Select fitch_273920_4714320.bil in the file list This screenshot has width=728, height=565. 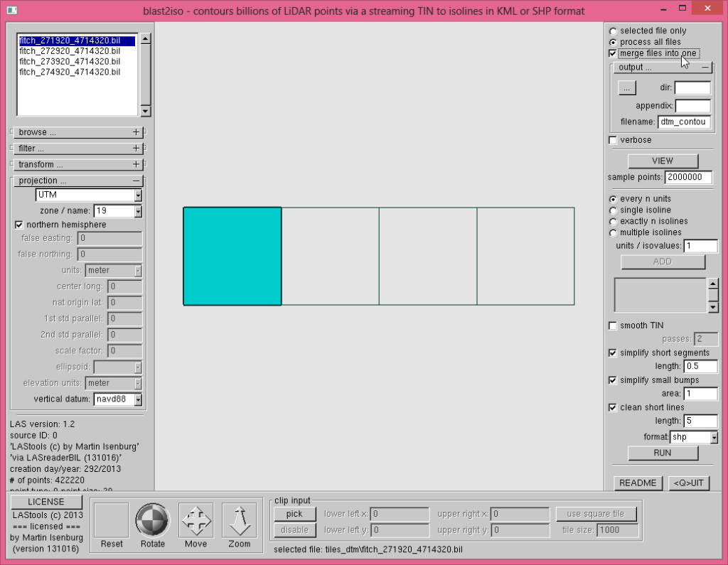pyautogui.click(x=70, y=62)
